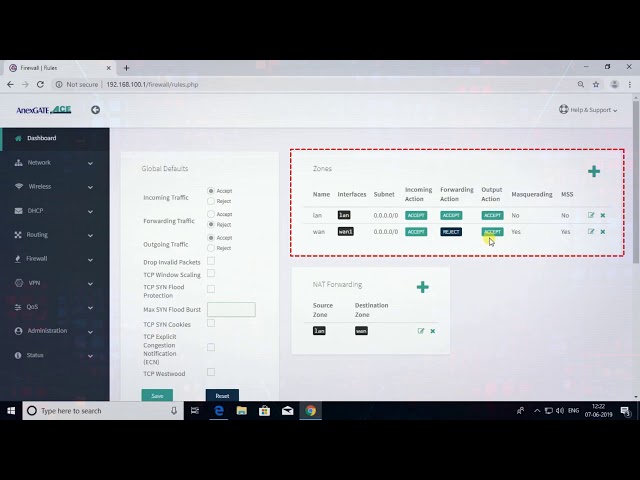Select the Firewall | Rules browser tab
Screen dimensions: 640x480
(59, 68)
